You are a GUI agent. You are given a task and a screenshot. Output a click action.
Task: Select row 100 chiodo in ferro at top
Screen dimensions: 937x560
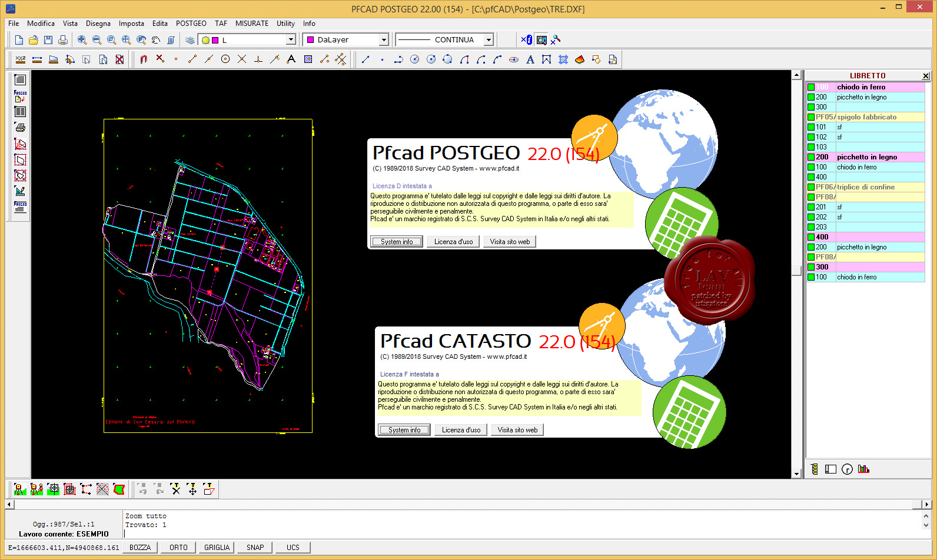pos(866,87)
